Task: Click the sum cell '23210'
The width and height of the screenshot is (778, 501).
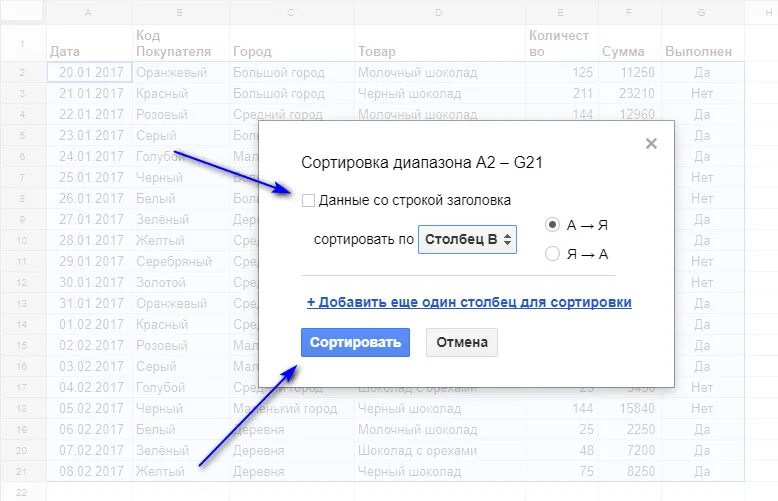Action: (x=630, y=93)
